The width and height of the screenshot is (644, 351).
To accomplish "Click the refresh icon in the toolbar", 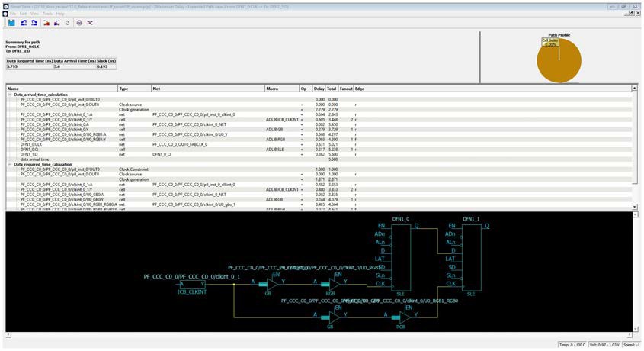I will (x=68, y=23).
